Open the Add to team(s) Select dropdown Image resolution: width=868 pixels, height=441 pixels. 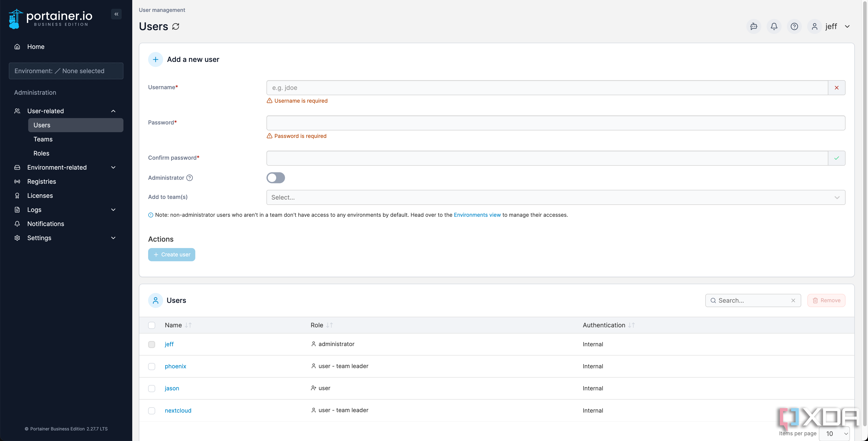point(556,197)
